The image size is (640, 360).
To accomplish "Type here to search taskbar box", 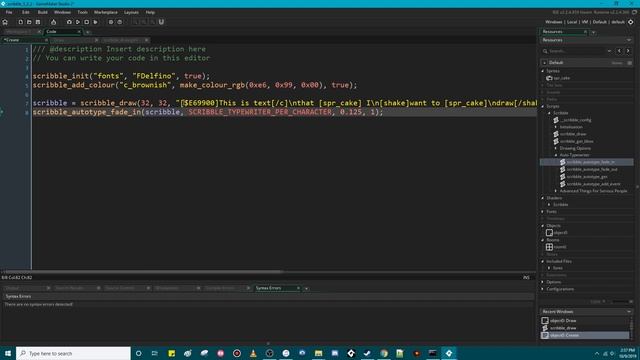I will coord(73,353).
